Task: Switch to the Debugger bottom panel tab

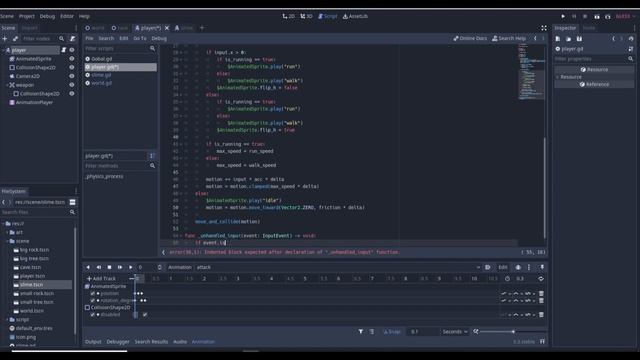Action: pos(118,342)
